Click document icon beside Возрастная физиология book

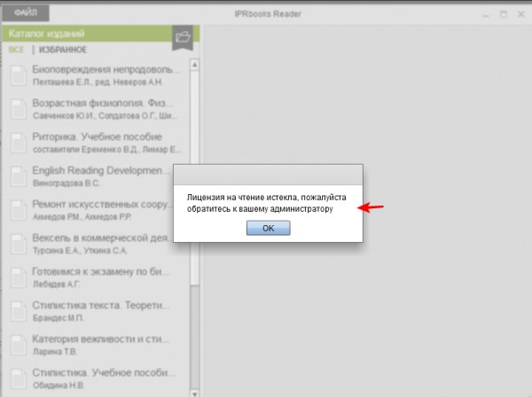click(19, 109)
